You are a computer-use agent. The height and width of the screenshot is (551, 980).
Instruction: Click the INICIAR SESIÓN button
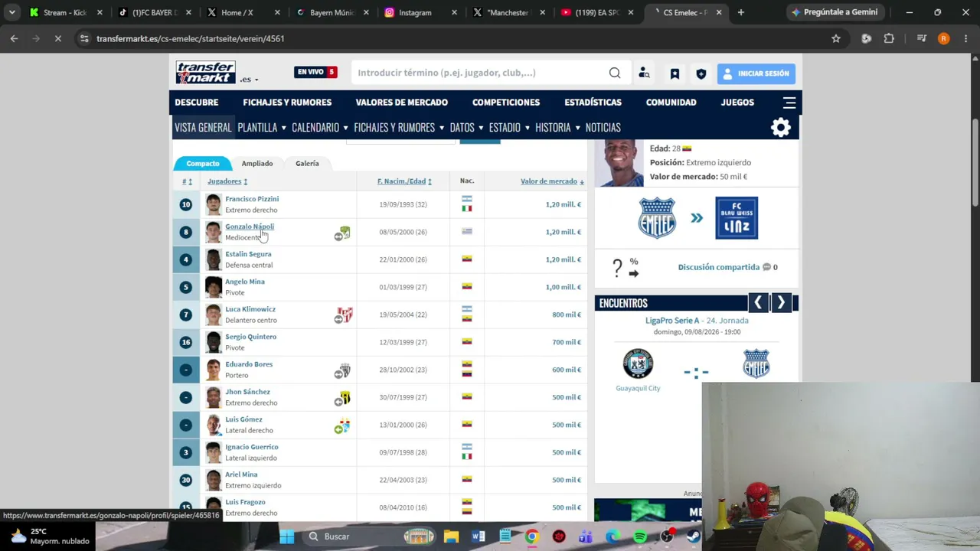(756, 73)
